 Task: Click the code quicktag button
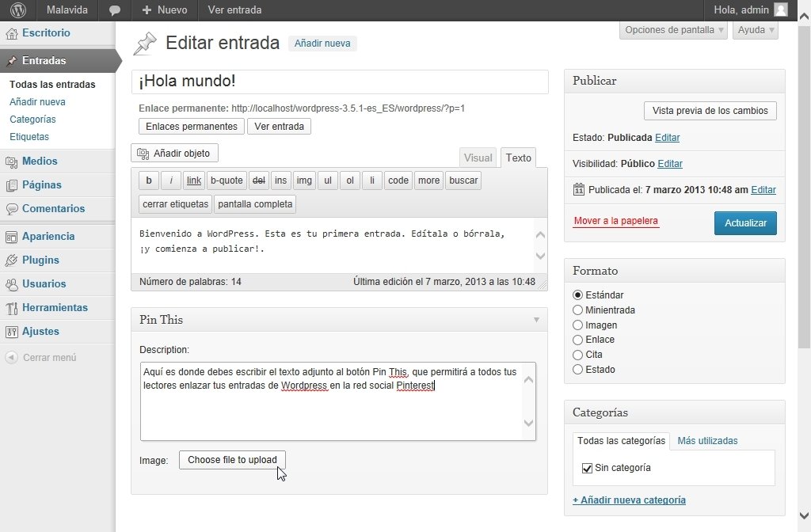[398, 180]
